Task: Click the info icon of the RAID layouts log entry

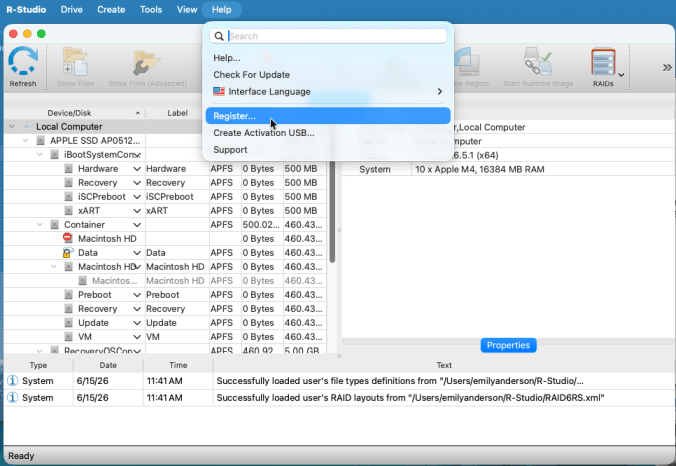Action: pyautogui.click(x=13, y=397)
